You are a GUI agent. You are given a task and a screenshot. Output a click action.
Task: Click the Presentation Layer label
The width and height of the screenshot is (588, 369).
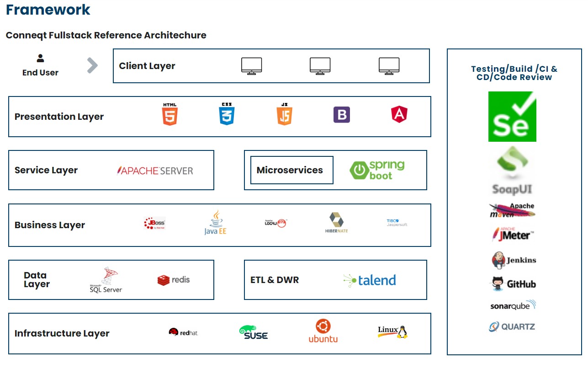tap(59, 117)
